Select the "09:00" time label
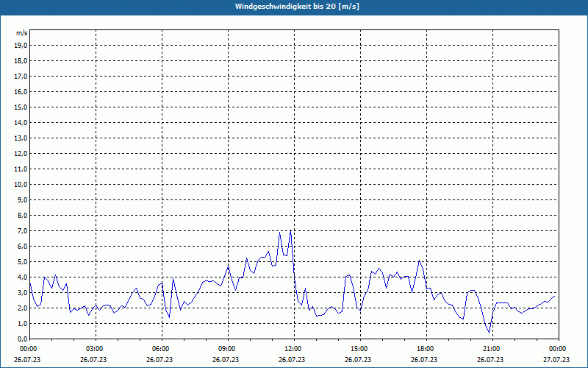The height and width of the screenshot is (368, 588). (x=228, y=349)
